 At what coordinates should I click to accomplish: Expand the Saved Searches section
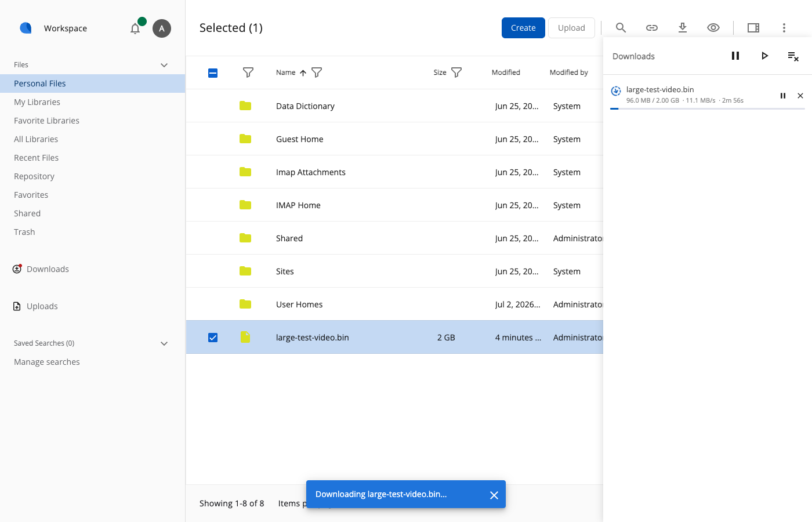pos(164,343)
